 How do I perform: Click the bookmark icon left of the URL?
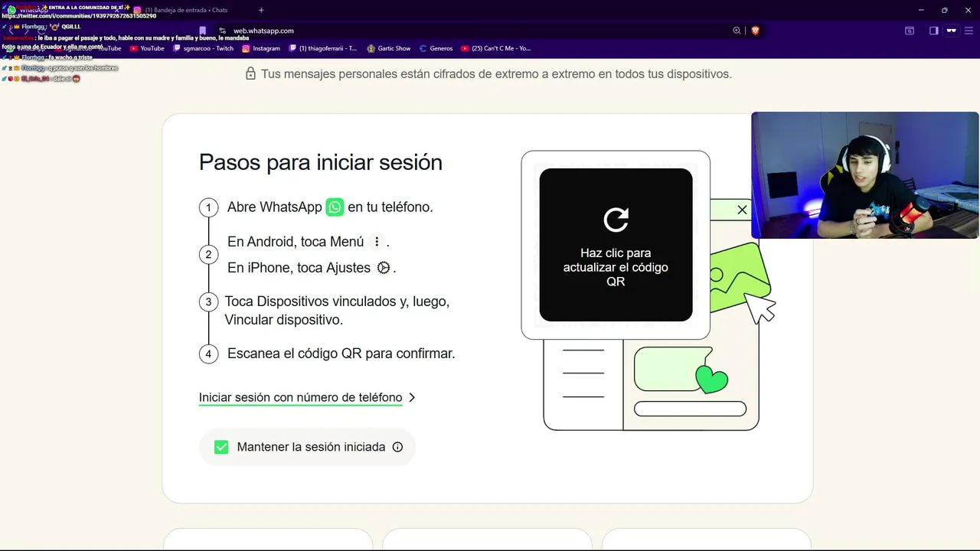[x=203, y=31]
